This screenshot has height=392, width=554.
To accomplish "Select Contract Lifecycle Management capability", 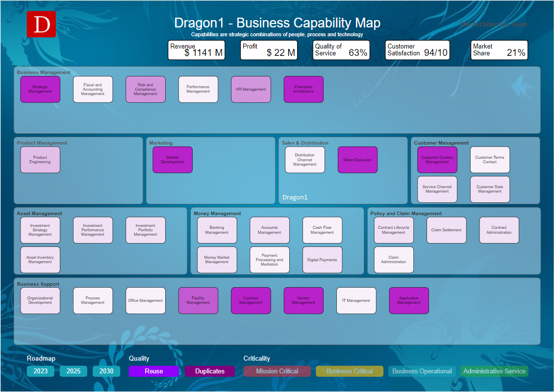I will click(x=394, y=230).
